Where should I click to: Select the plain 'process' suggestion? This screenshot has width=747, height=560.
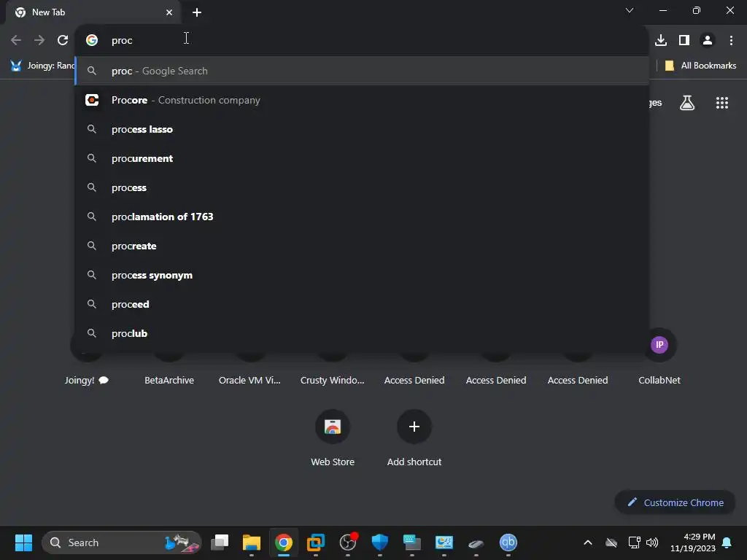[x=362, y=187]
